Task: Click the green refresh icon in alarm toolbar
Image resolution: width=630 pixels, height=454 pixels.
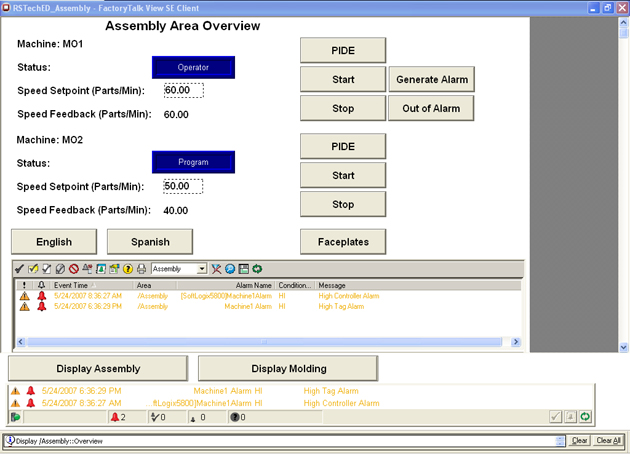Action: coord(257,269)
